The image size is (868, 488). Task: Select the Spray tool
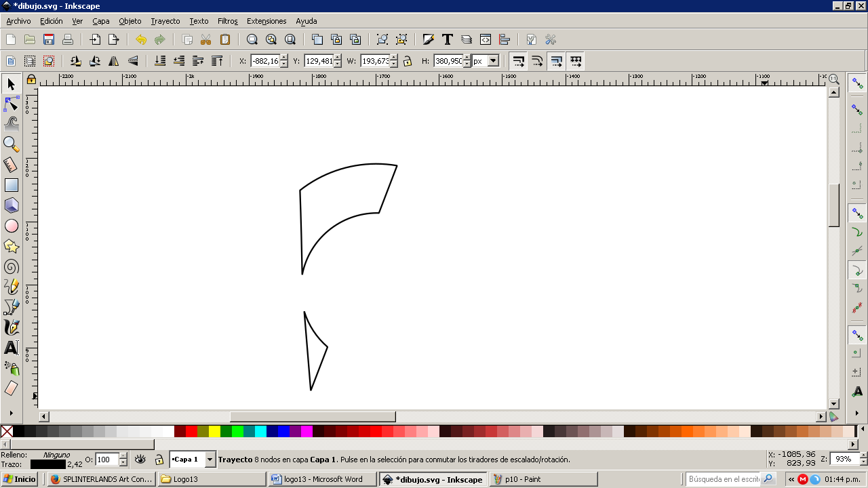(12, 368)
